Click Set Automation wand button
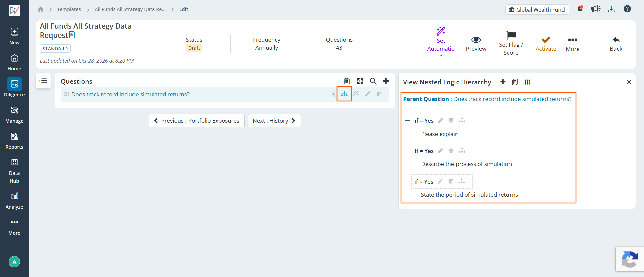644x277 pixels. coord(441,43)
